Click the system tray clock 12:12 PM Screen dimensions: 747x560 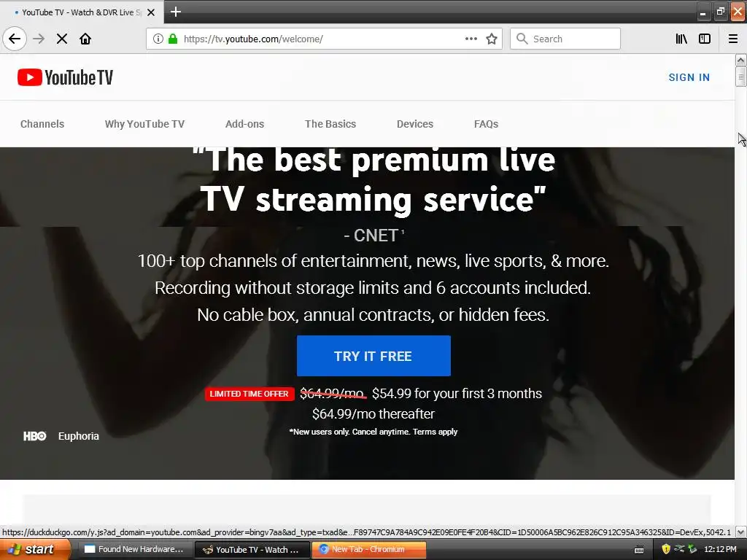click(x=720, y=549)
